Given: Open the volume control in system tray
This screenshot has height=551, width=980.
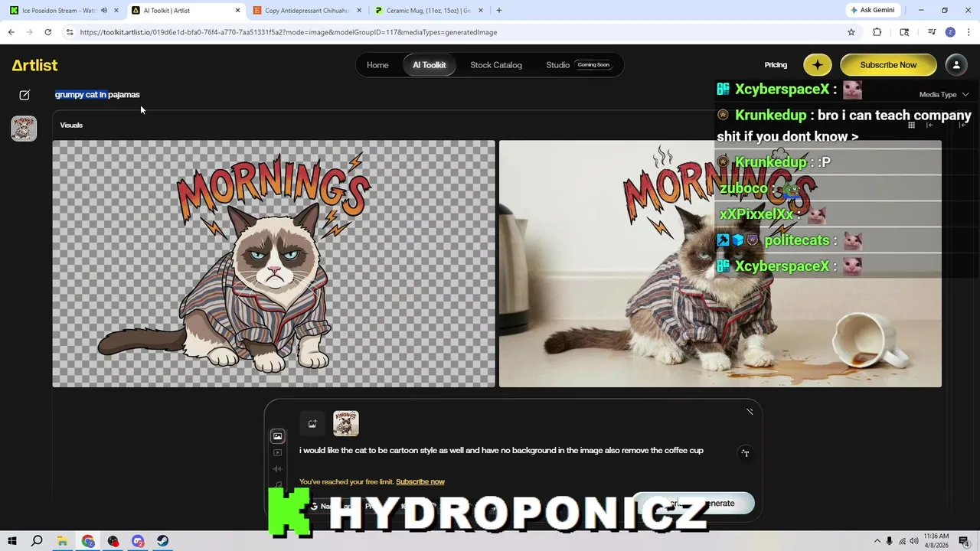Looking at the screenshot, I should coord(914,541).
